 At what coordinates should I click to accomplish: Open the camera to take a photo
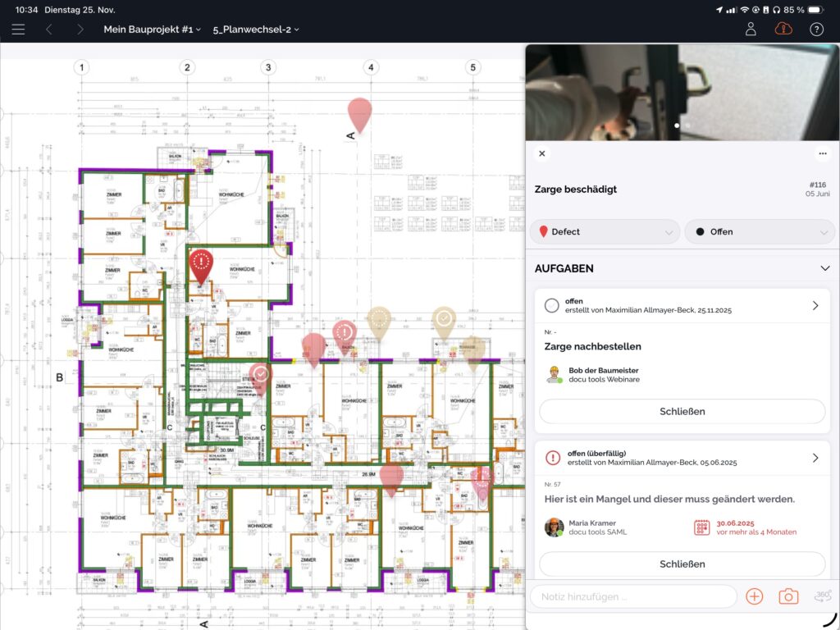tap(787, 596)
